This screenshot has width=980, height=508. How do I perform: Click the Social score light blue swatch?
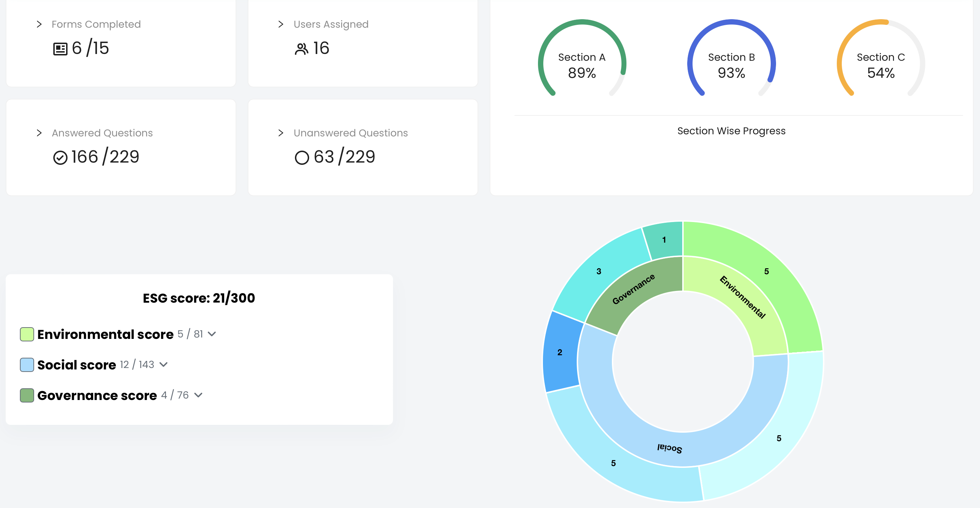27,364
